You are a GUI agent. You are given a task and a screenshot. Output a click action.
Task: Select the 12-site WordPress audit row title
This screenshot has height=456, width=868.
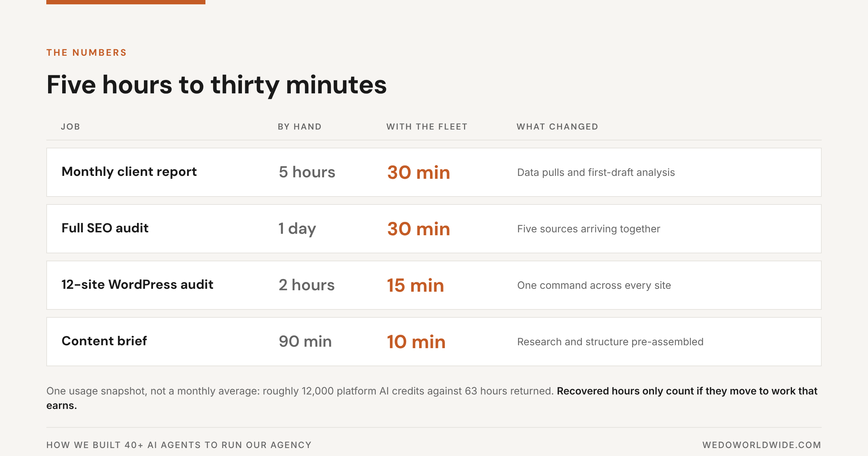pyautogui.click(x=137, y=284)
